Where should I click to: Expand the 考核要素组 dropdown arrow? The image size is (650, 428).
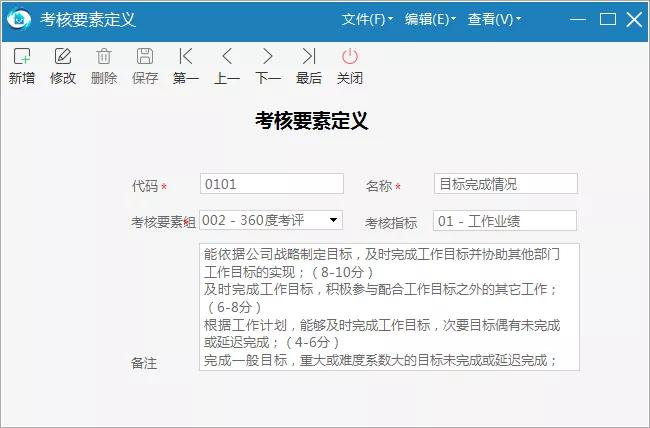333,220
